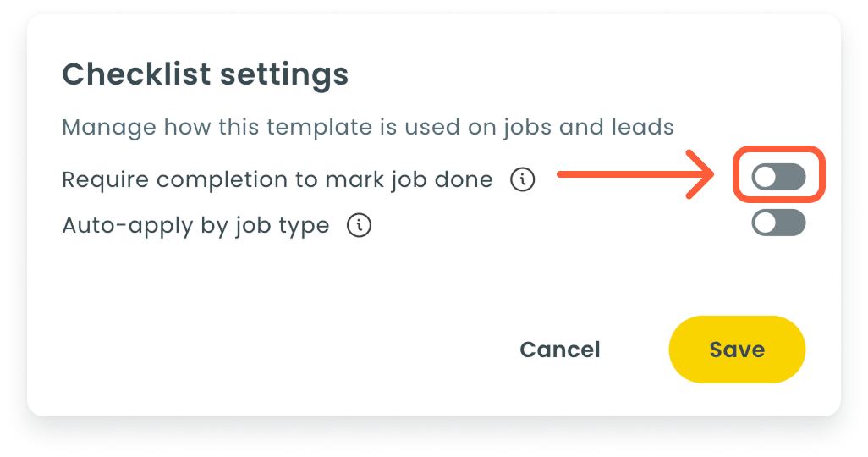The height and width of the screenshot is (457, 868).
Task: Enable Require completion to mark job done
Action: click(x=778, y=177)
